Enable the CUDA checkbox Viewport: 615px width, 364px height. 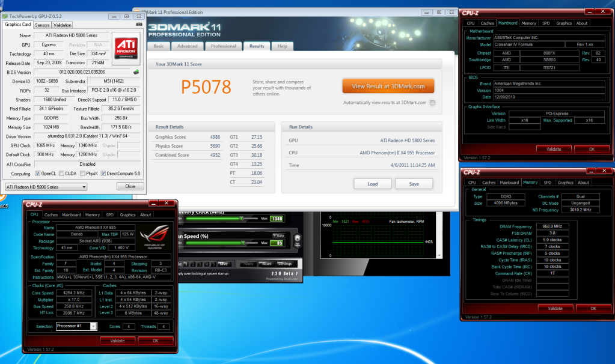click(x=61, y=174)
